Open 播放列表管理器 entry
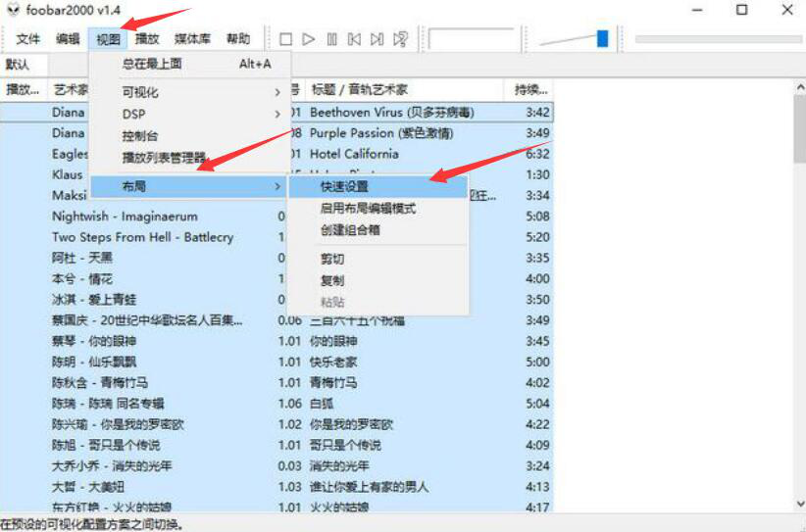 click(x=190, y=157)
